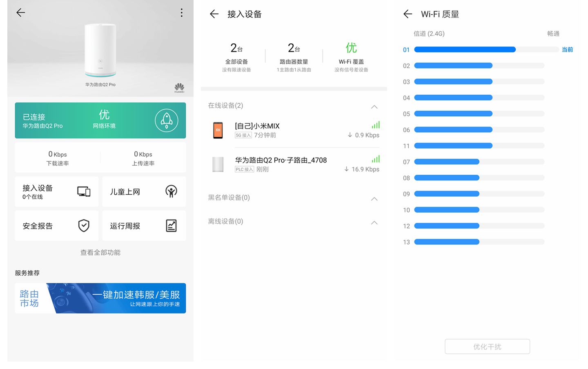Open 接入设备 connected devices tile
The width and height of the screenshot is (588, 369).
pos(57,191)
